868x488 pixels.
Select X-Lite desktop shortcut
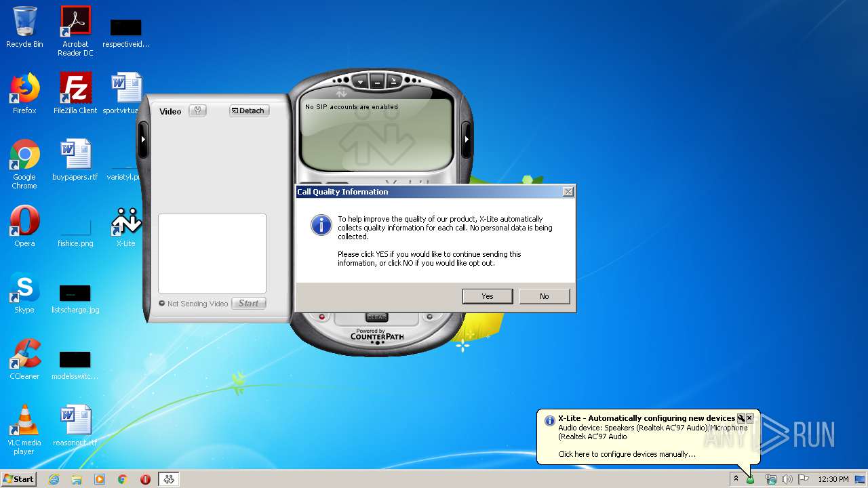pyautogui.click(x=126, y=226)
